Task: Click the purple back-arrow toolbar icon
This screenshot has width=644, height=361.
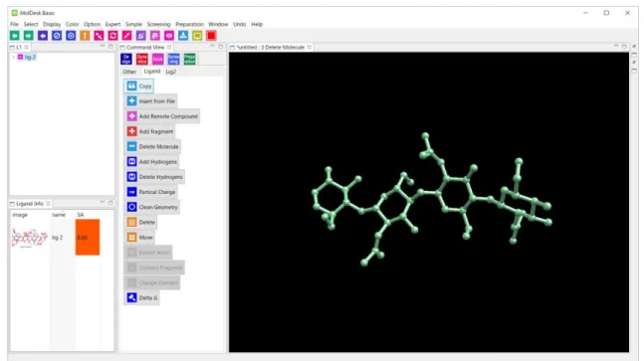Action: (x=43, y=36)
